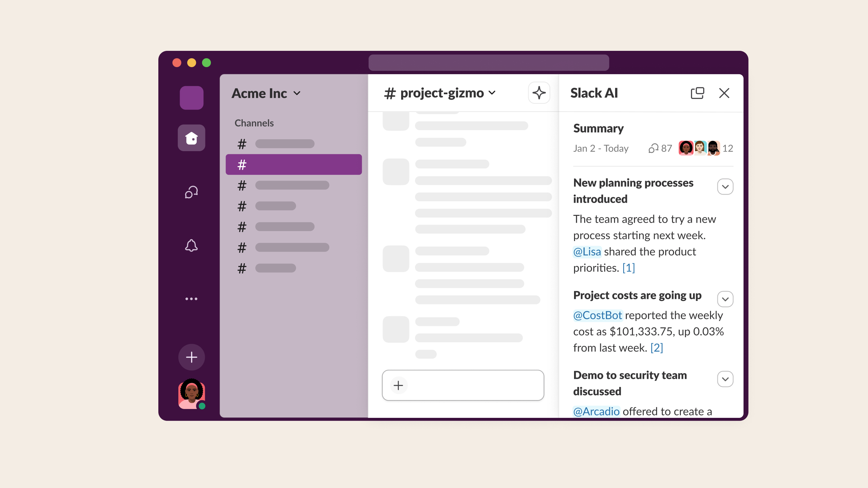Expand the Project costs are going up section
Viewport: 868px width, 488px height.
pos(726,299)
